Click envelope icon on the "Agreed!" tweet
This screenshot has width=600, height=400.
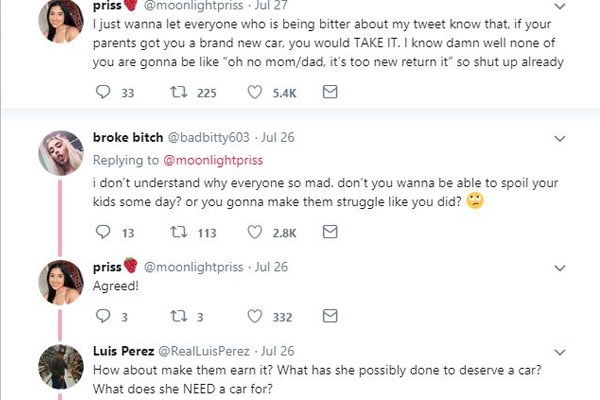(x=330, y=316)
